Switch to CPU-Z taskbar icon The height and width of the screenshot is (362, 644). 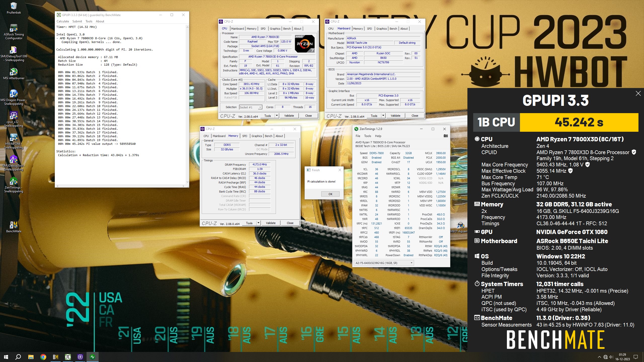[80, 357]
